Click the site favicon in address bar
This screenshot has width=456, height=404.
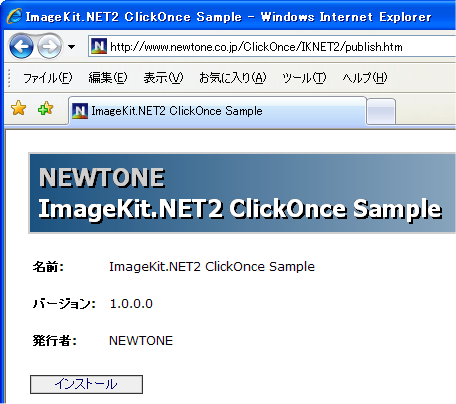(x=99, y=46)
